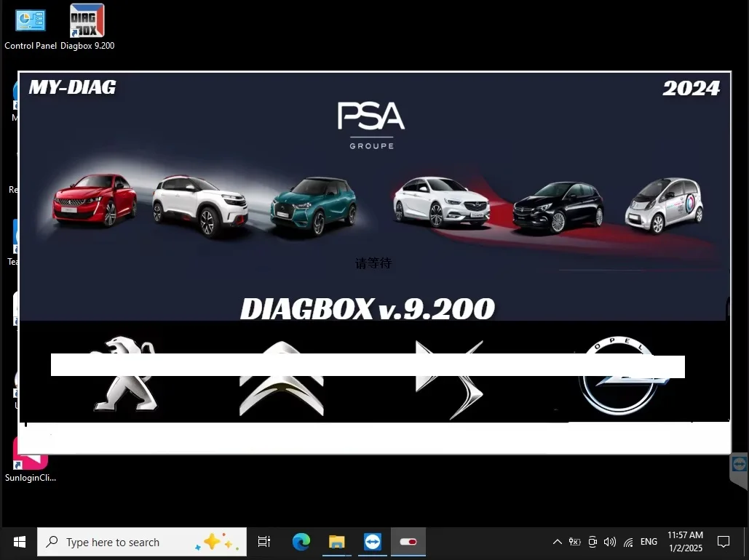Viewport: 749px width, 560px height.
Task: Click the Meet Now tray icon
Action: click(593, 542)
